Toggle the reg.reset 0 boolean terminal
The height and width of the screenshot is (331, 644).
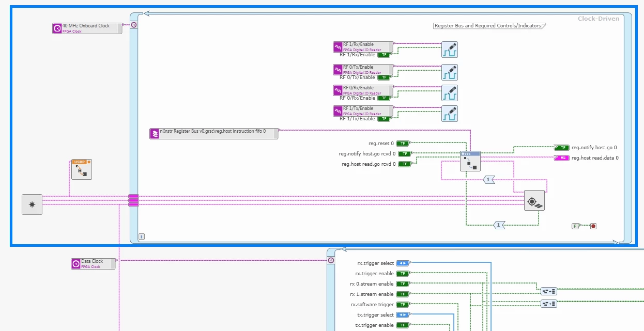coord(403,144)
